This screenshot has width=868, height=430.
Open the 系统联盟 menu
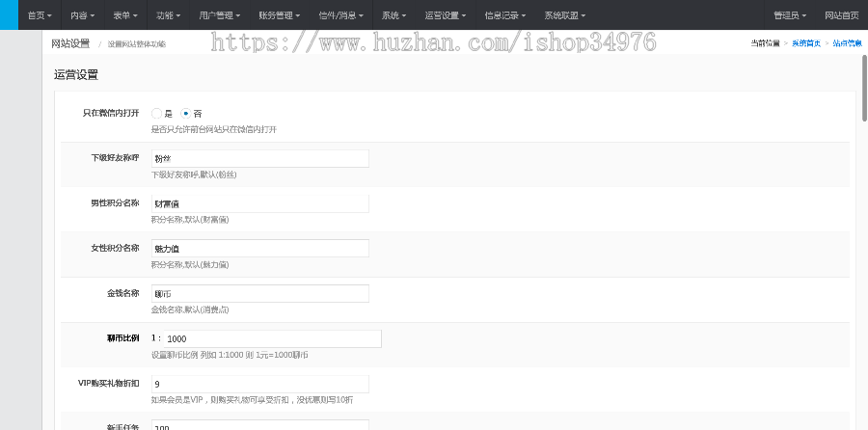[x=564, y=15]
